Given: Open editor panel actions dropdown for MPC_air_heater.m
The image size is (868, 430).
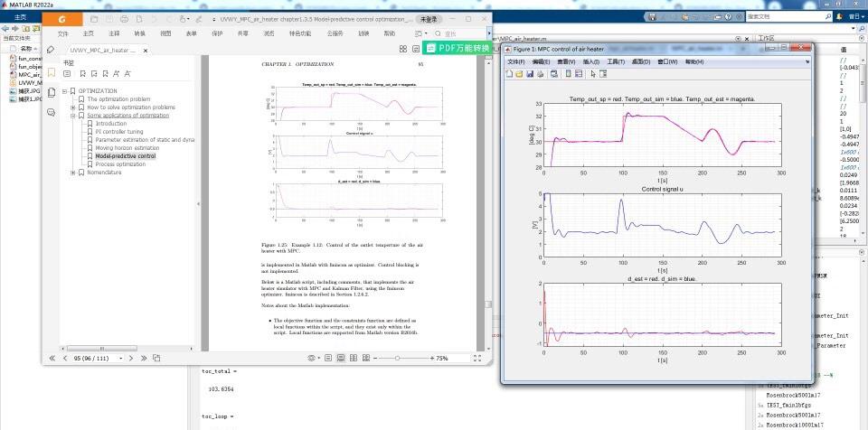Looking at the screenshot, I should pyautogui.click(x=737, y=39).
